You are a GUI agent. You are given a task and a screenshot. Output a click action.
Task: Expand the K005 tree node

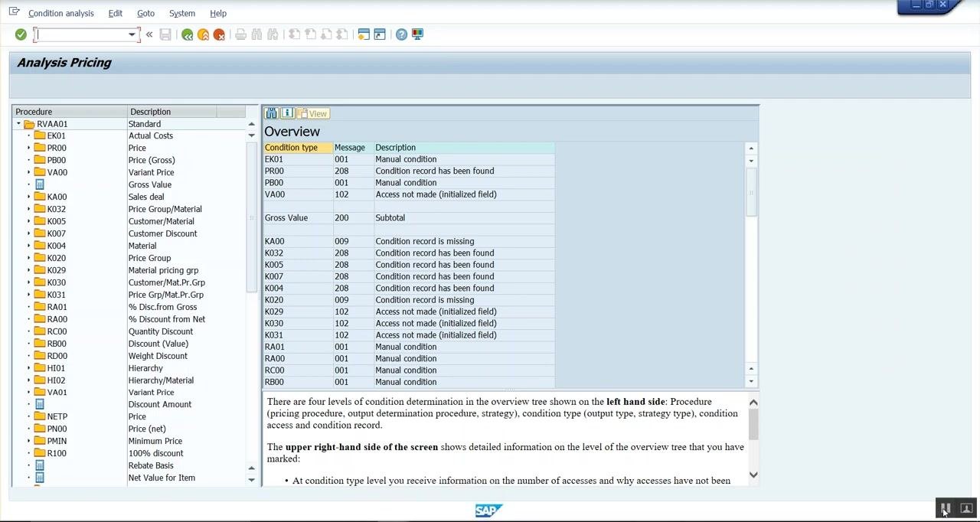pyautogui.click(x=29, y=221)
